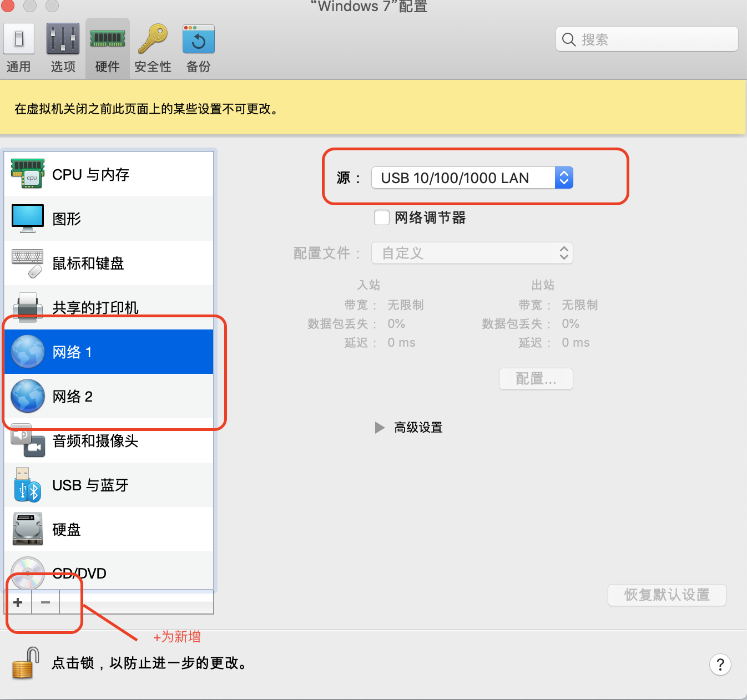Open the 选项 options sliders icon
Image resolution: width=747 pixels, height=700 pixels.
pyautogui.click(x=63, y=39)
